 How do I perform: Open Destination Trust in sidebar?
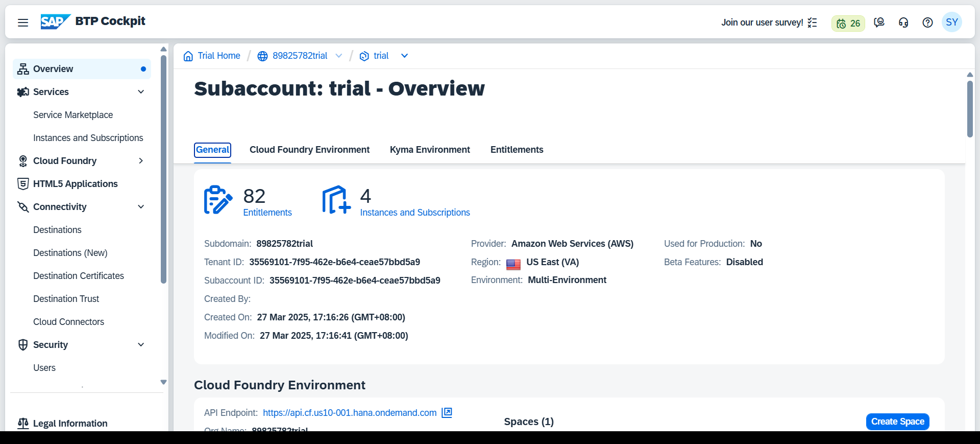[x=66, y=299]
